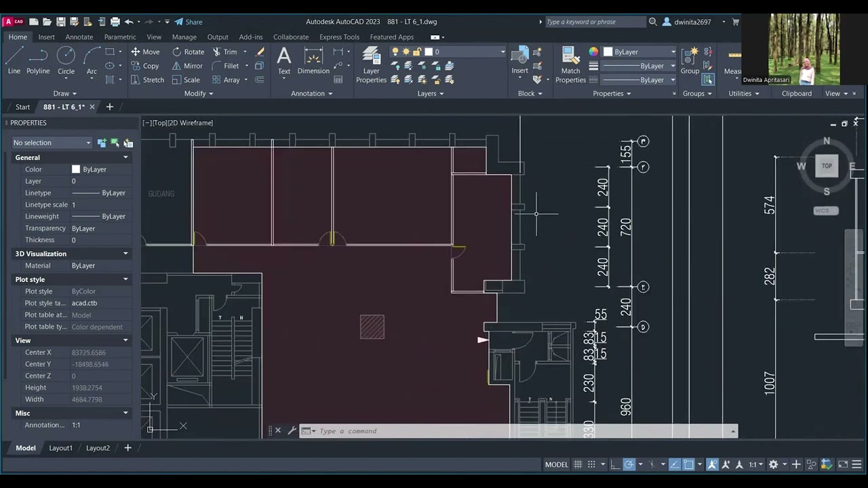Open the Customize command line wrench icon
Image resolution: width=868 pixels, height=488 pixels.
[292, 430]
